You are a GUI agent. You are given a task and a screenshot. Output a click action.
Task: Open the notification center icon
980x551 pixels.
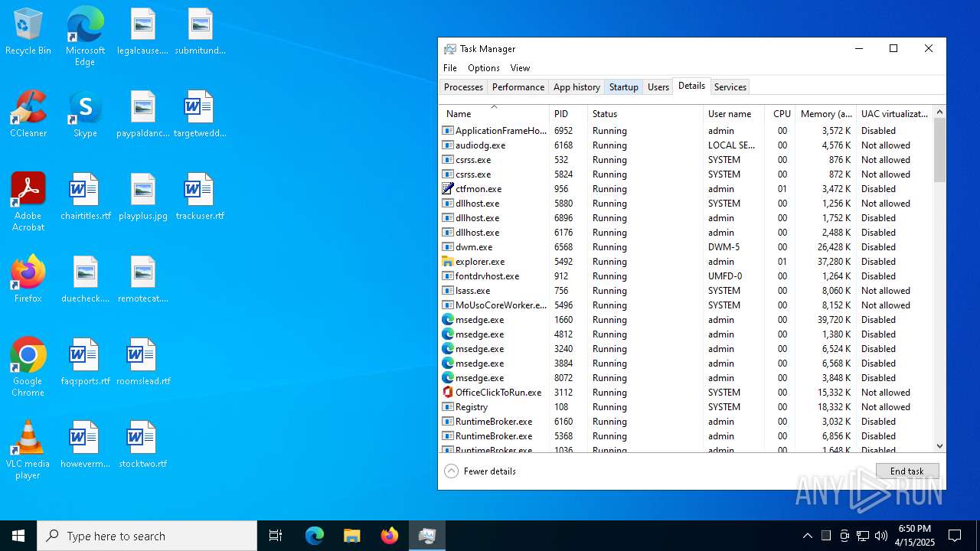coord(955,536)
